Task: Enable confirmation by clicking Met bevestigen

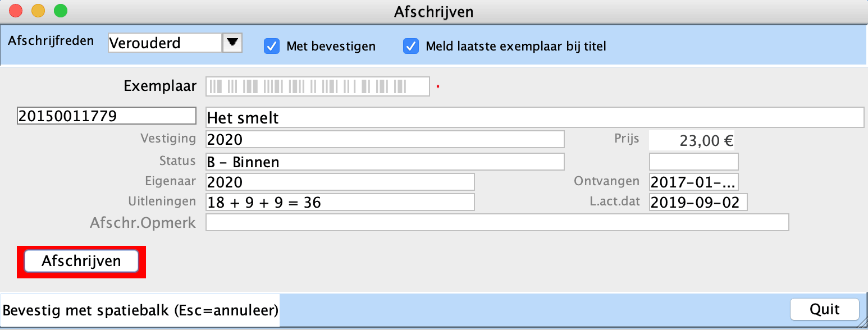Action: [272, 47]
